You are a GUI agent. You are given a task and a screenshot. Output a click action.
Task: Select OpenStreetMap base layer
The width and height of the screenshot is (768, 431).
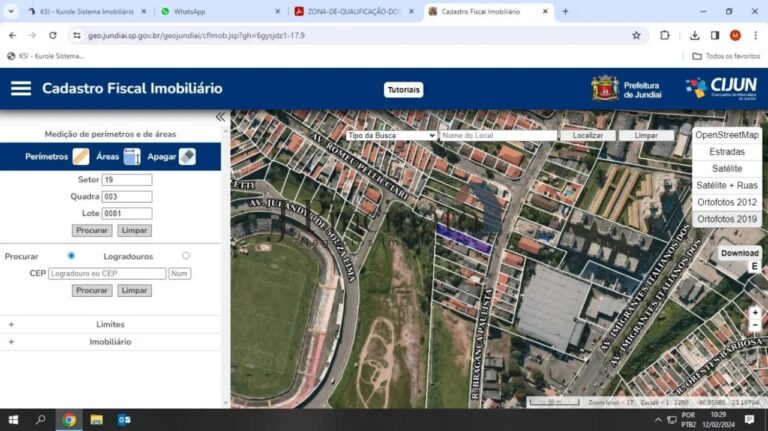(x=727, y=135)
